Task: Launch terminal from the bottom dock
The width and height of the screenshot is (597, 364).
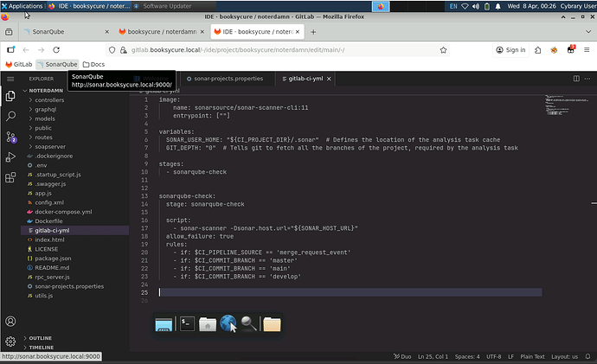Action: 186,324
